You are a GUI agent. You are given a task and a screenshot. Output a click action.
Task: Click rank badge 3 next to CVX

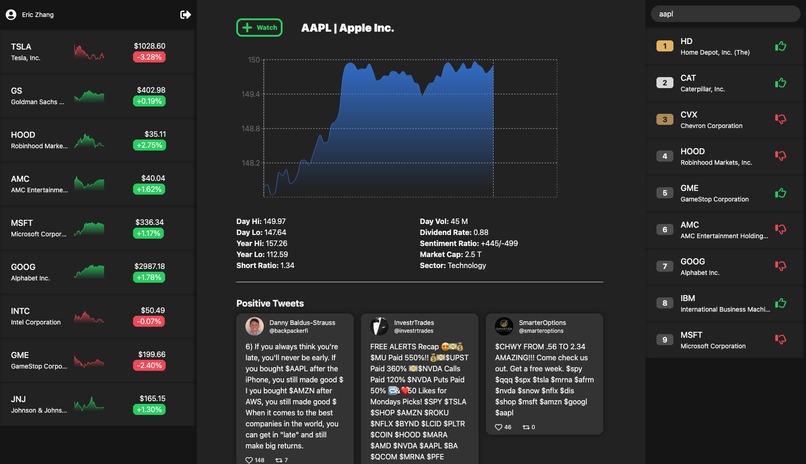pos(665,119)
